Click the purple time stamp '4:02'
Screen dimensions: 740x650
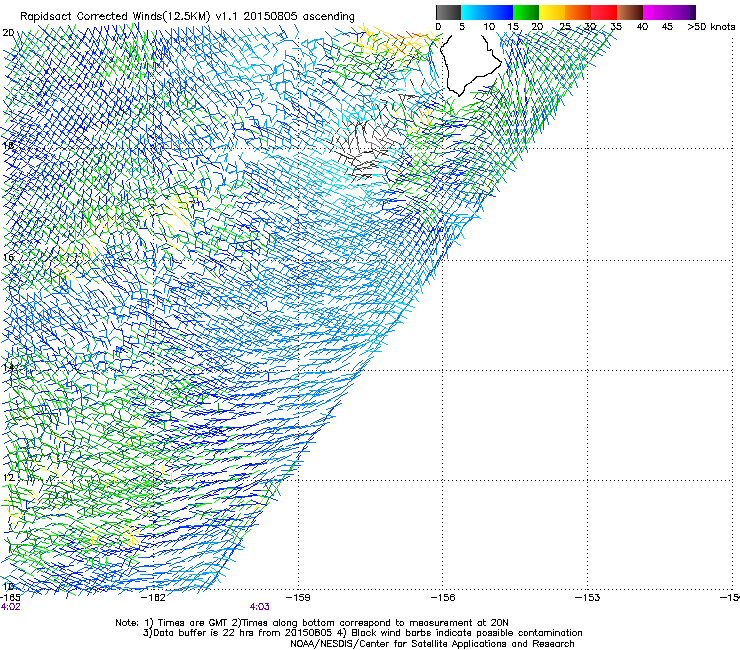pos(11,607)
